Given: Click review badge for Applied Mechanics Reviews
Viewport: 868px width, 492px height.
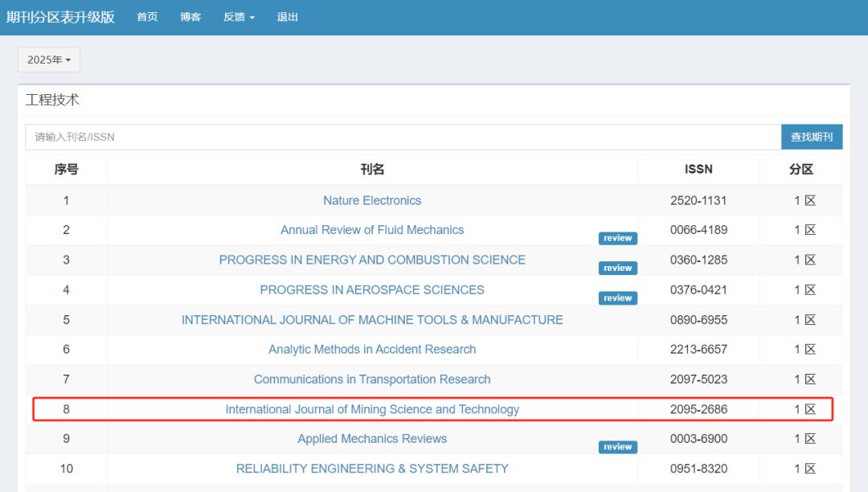Looking at the screenshot, I should 618,447.
